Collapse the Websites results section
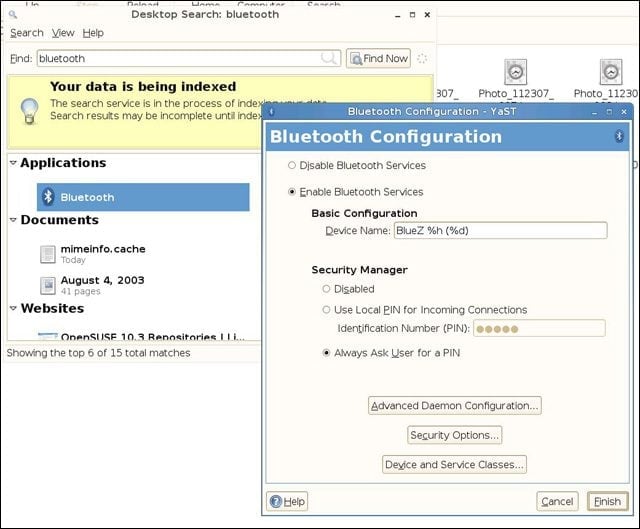 [13, 308]
